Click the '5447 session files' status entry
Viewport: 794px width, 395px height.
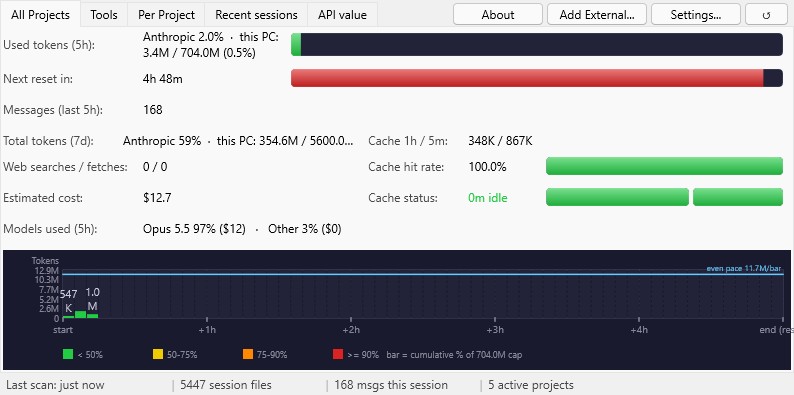coord(226,385)
